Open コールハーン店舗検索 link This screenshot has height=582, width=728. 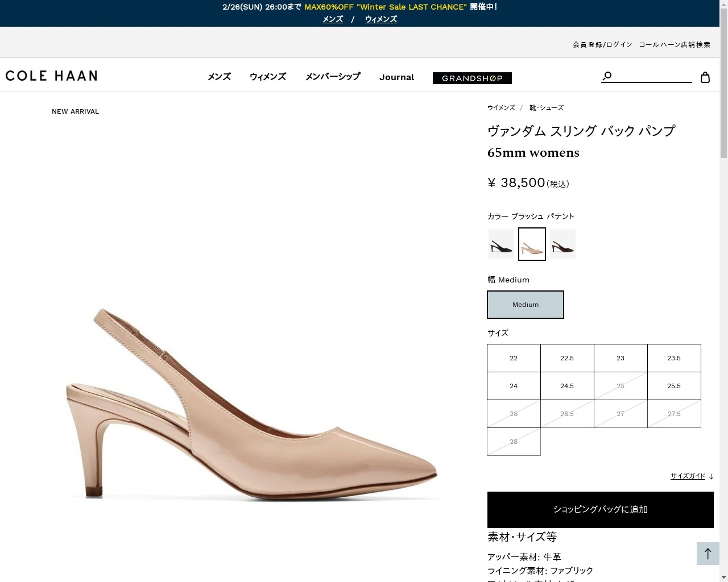675,44
